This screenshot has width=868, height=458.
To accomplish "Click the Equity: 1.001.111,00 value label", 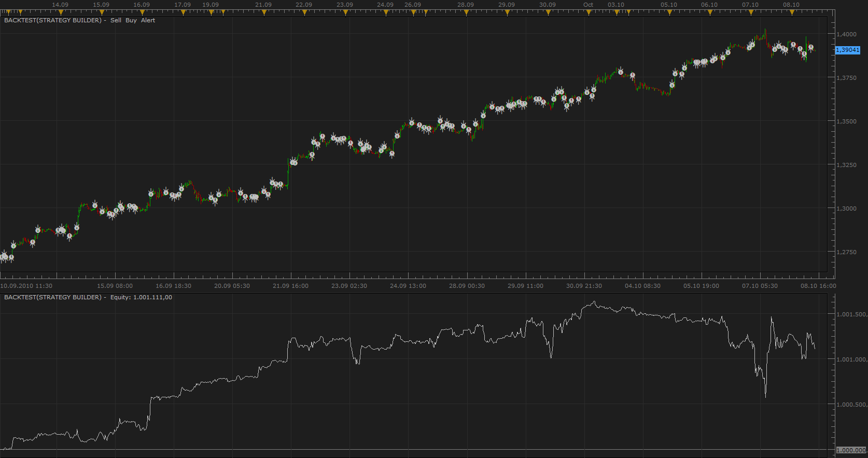I will tap(141, 297).
